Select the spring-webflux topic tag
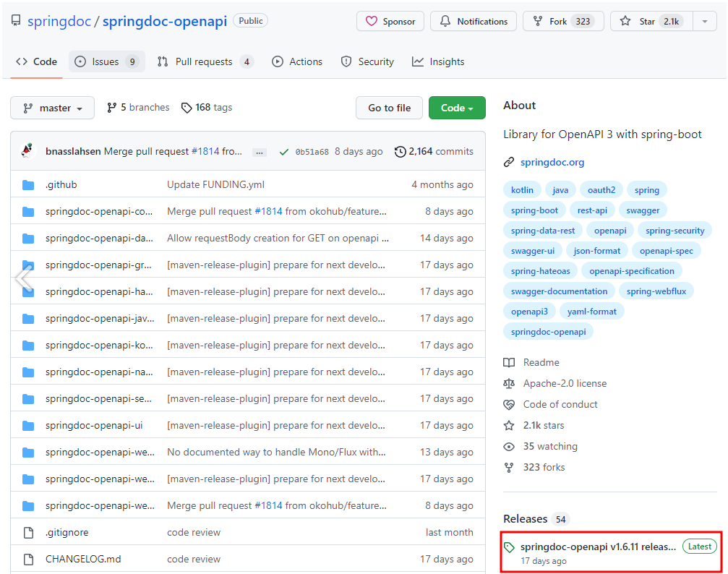The image size is (728, 574). click(x=656, y=291)
